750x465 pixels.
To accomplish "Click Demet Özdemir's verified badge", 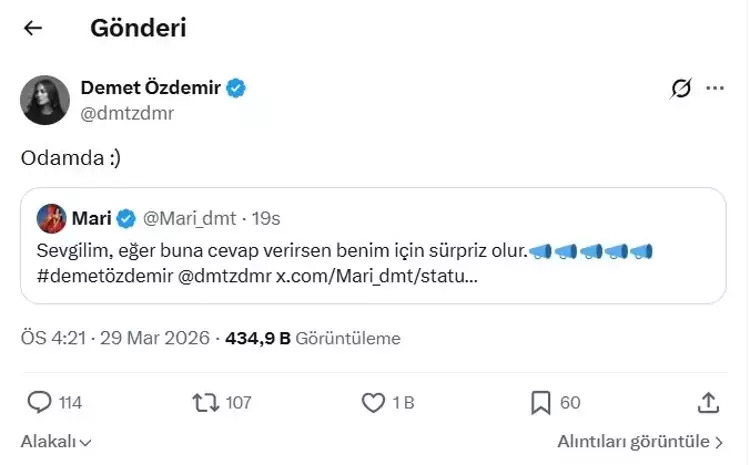I will pos(236,88).
